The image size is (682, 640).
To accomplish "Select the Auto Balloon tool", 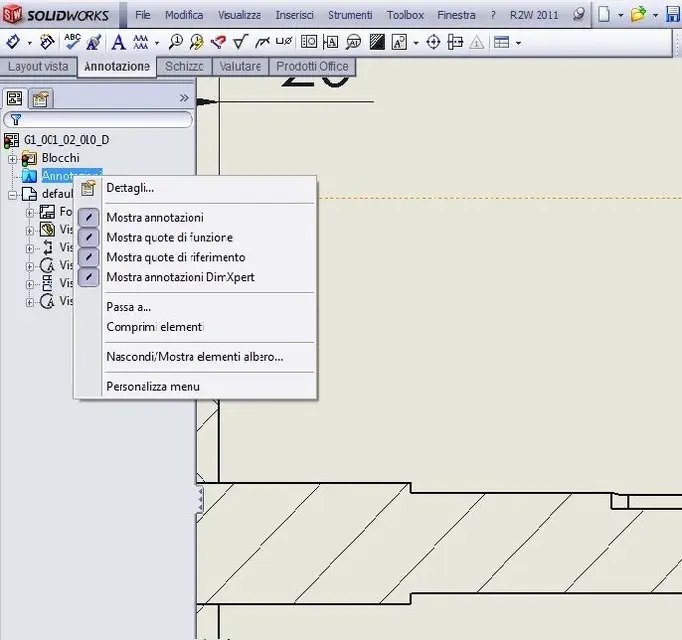I will pyautogui.click(x=197, y=42).
